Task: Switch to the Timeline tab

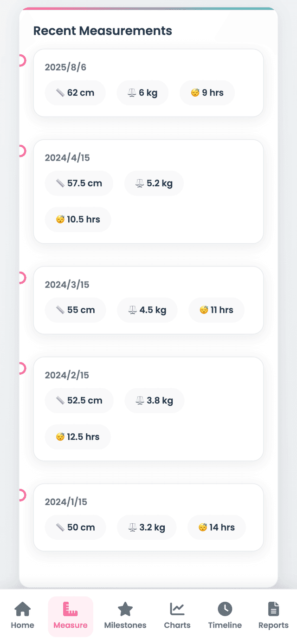Action: (225, 616)
